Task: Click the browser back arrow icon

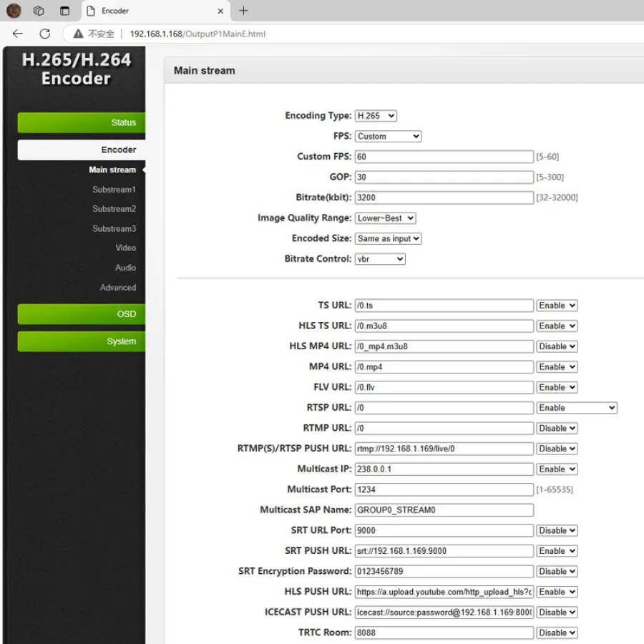Action: coord(18,34)
